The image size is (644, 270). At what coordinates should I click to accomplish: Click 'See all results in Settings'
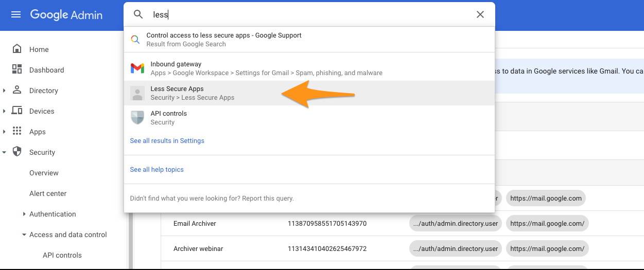point(167,141)
